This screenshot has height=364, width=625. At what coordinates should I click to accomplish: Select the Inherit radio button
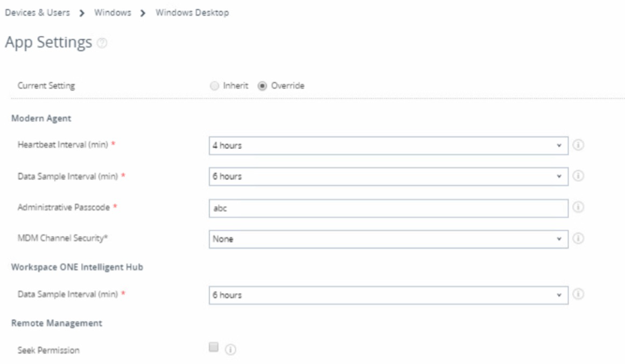click(215, 85)
